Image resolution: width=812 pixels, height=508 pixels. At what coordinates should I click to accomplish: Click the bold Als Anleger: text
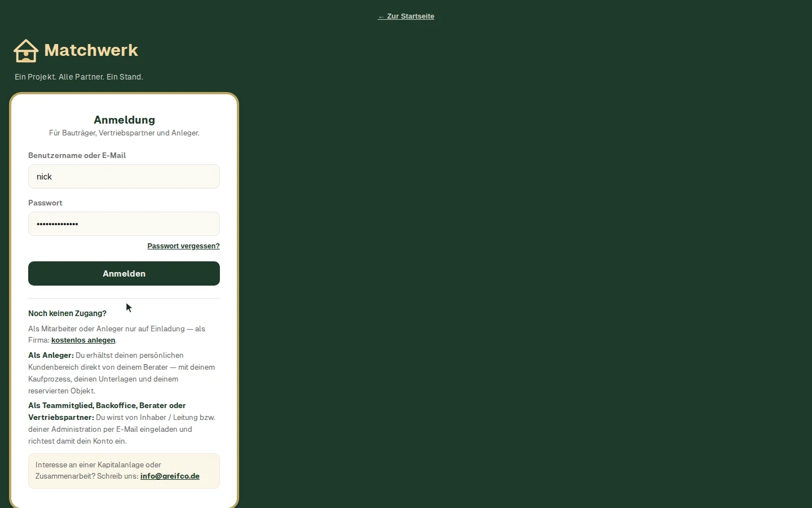click(51, 356)
